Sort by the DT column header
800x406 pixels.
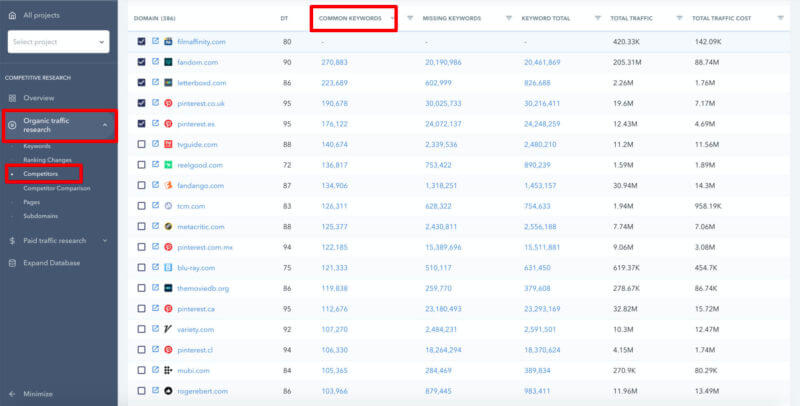(284, 18)
